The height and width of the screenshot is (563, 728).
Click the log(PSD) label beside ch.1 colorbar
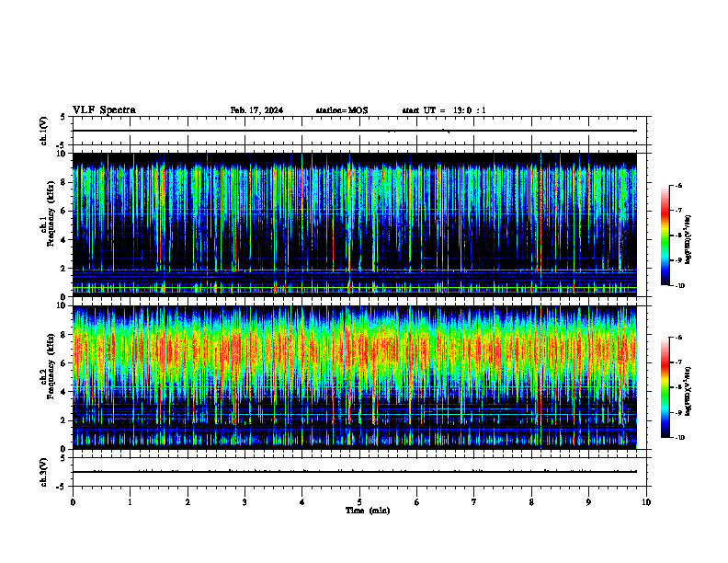click(688, 240)
